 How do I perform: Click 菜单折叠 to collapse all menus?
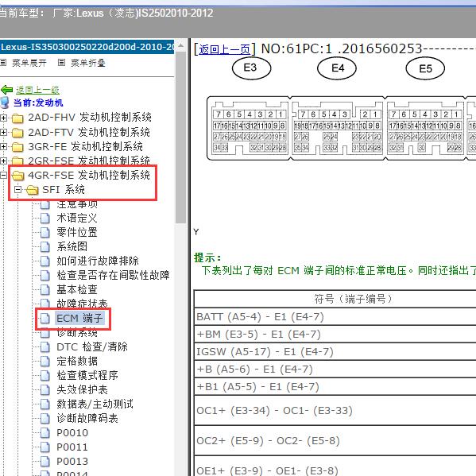88,63
